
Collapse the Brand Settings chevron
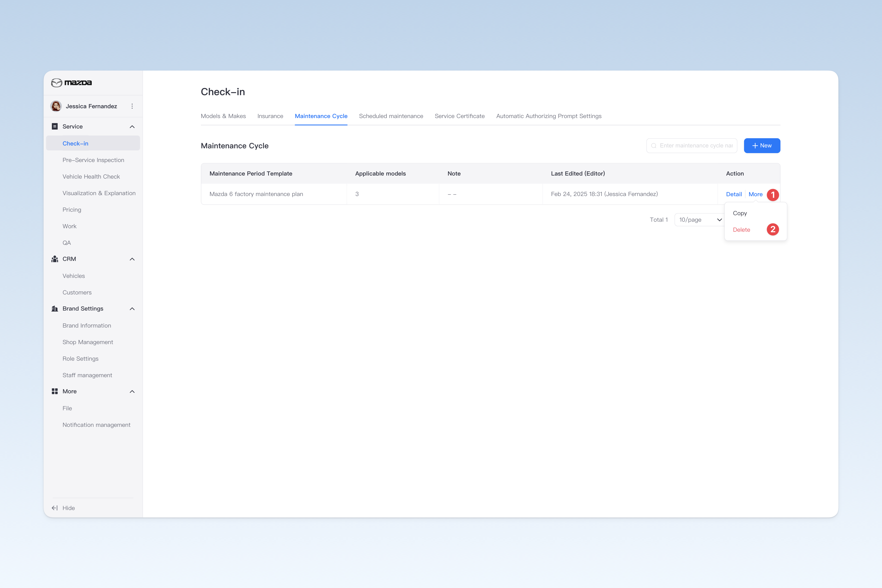tap(132, 309)
